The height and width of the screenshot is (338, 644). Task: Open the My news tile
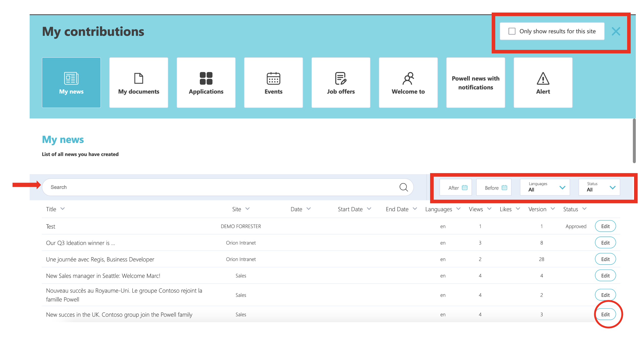point(71,83)
